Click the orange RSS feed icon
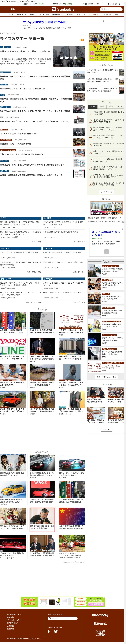The height and width of the screenshot is (644, 126). click(x=82, y=40)
